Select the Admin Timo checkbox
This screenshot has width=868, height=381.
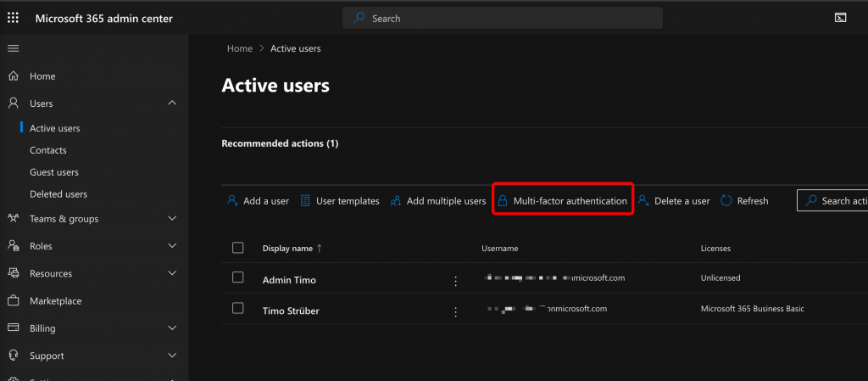click(238, 277)
